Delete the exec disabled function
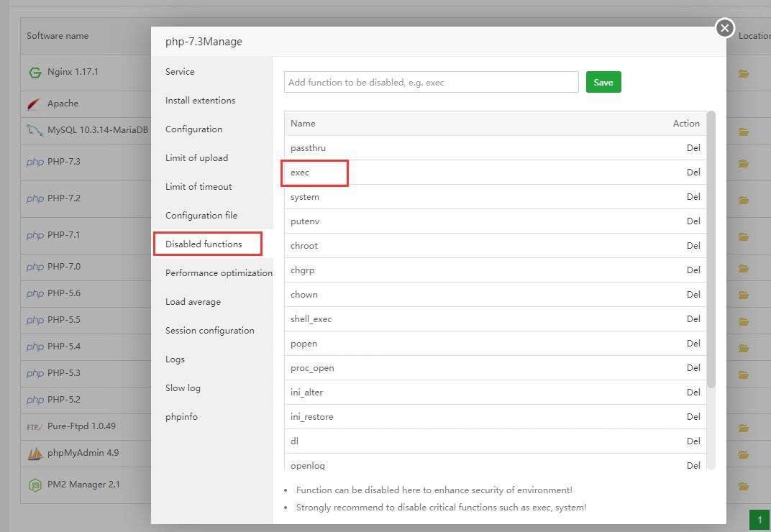The height and width of the screenshot is (532, 771). (x=693, y=173)
